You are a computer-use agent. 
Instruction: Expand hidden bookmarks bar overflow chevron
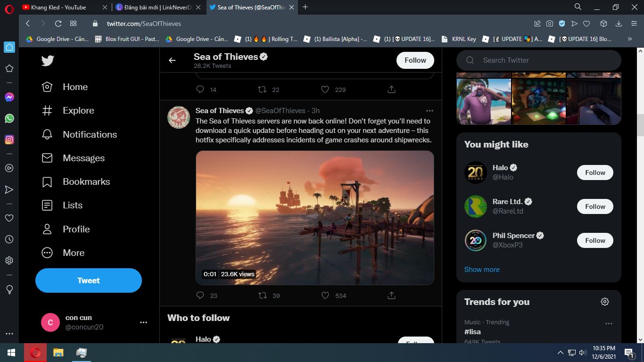click(x=629, y=39)
